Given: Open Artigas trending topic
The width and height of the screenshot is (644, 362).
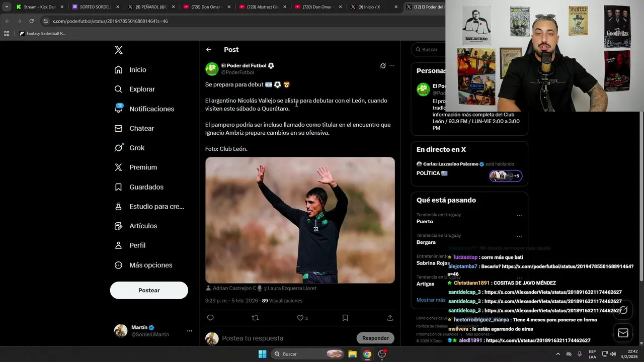Looking at the screenshot, I should click(x=425, y=284).
